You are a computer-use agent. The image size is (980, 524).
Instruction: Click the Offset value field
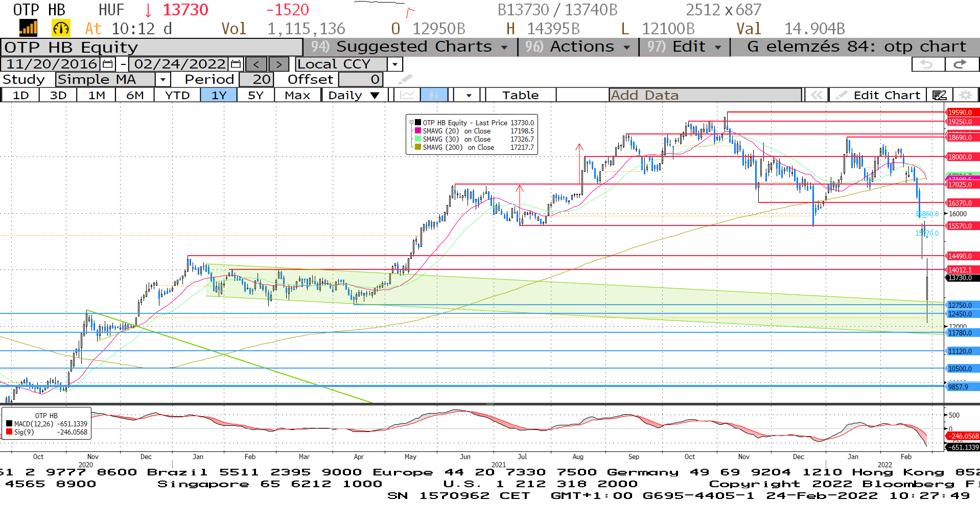pos(360,79)
